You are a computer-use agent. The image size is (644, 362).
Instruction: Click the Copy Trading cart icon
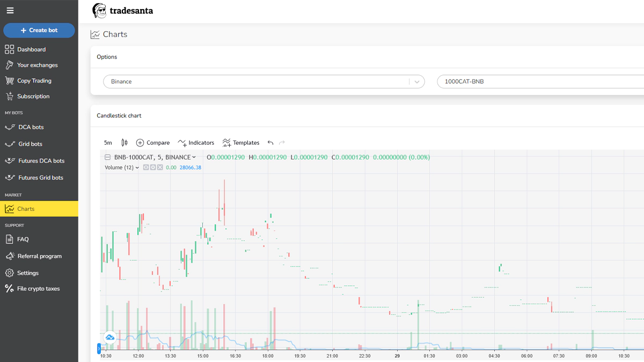9,80
